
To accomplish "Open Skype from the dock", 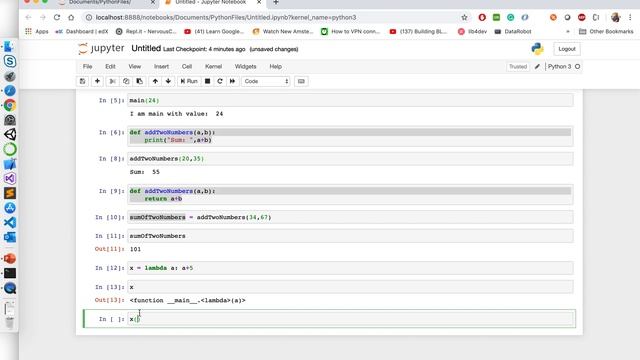I will coord(10,61).
